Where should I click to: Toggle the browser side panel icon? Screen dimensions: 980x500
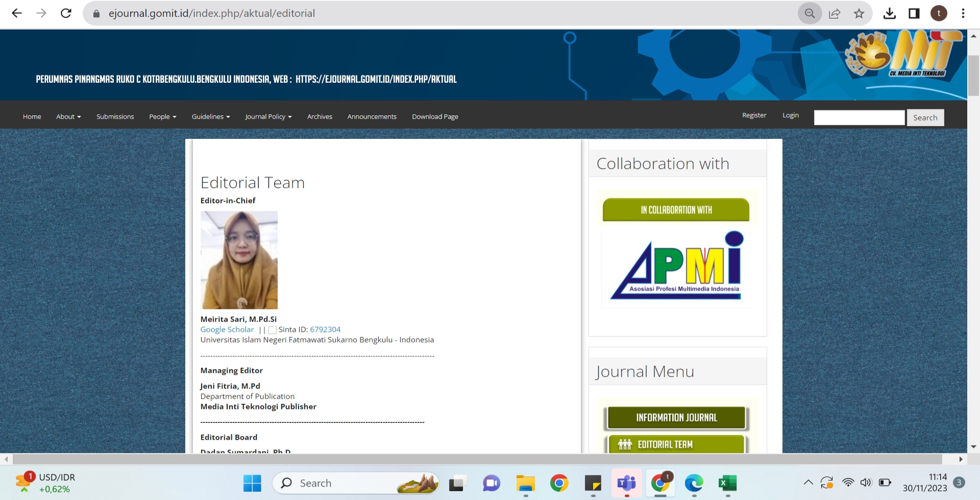pyautogui.click(x=914, y=13)
